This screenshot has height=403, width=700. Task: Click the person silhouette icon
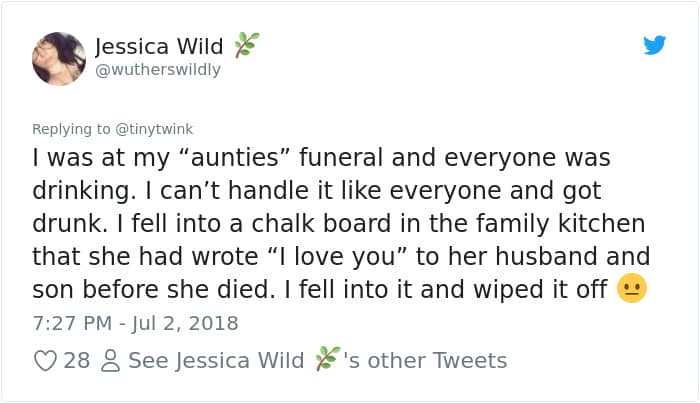click(109, 361)
